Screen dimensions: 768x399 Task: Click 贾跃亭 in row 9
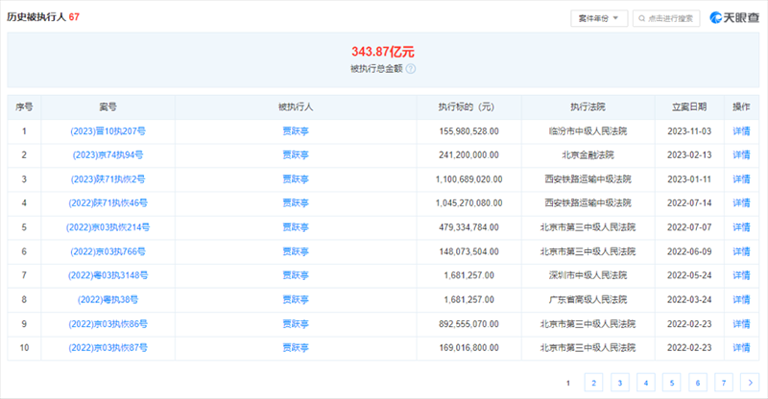[x=295, y=324]
